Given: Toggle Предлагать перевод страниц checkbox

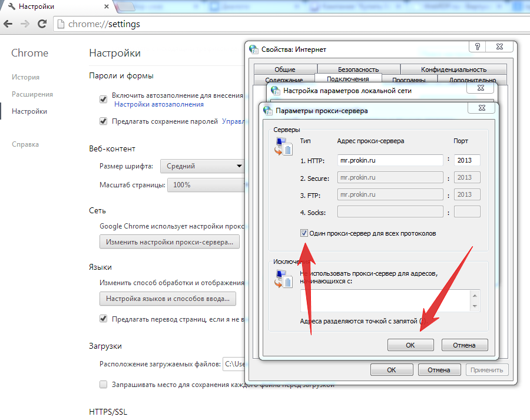Looking at the screenshot, I should 104,319.
